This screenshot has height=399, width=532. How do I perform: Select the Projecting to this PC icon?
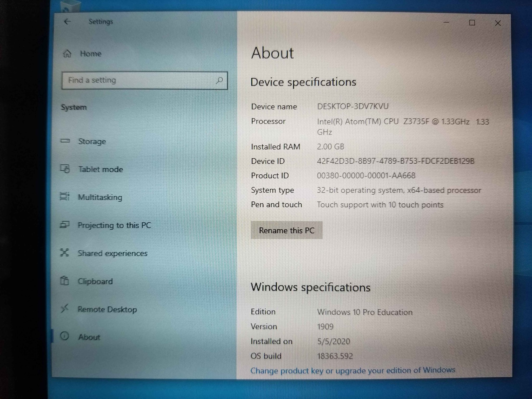point(65,224)
